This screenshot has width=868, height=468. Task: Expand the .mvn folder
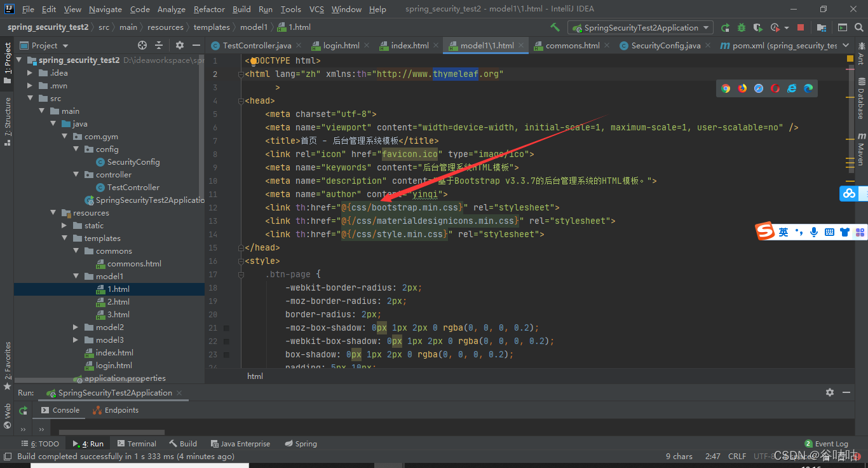(x=30, y=86)
